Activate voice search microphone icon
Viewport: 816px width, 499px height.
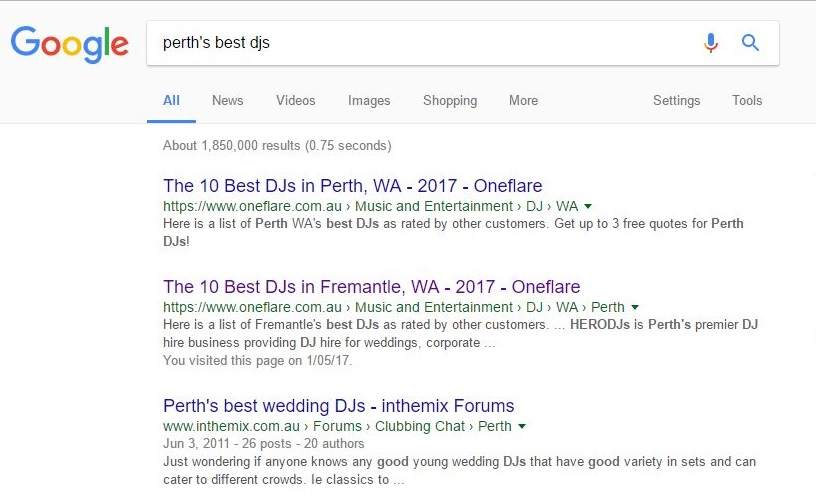[710, 43]
